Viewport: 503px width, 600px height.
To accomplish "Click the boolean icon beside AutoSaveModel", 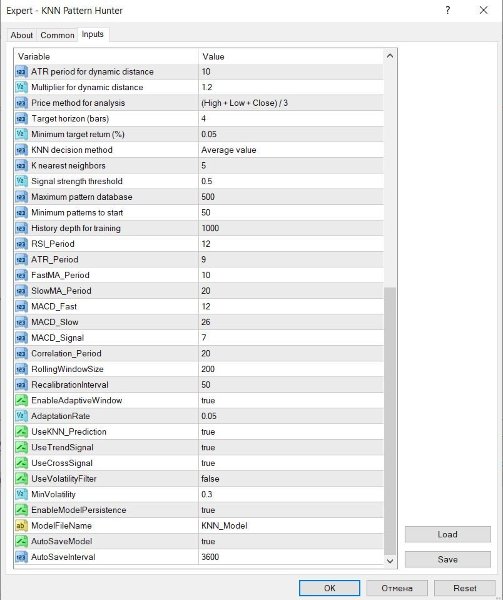I will tap(21, 541).
